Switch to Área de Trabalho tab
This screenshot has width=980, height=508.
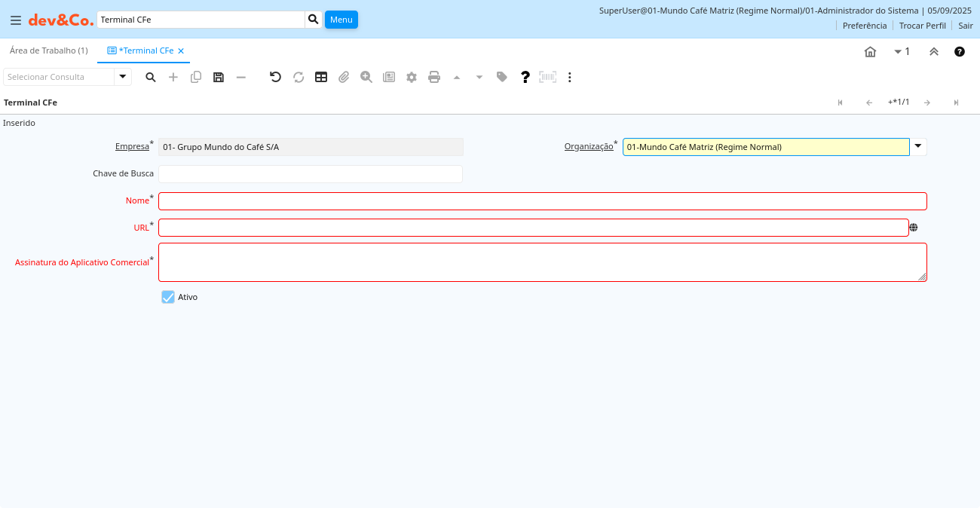[48, 50]
